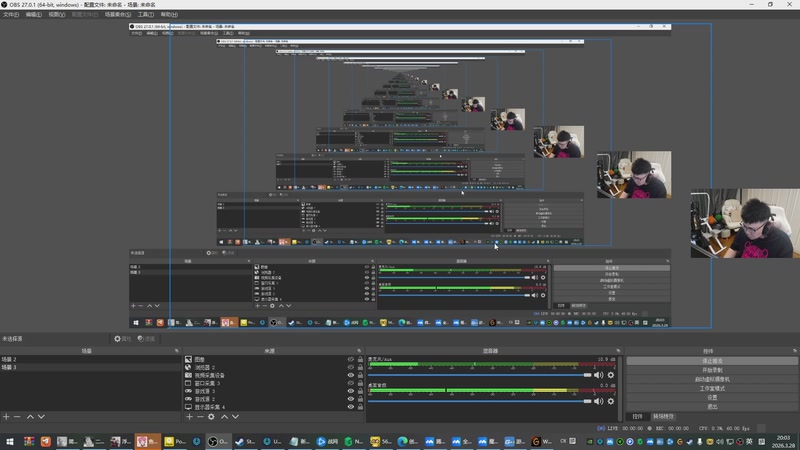Open the Steam taskbar button

(x=245, y=441)
